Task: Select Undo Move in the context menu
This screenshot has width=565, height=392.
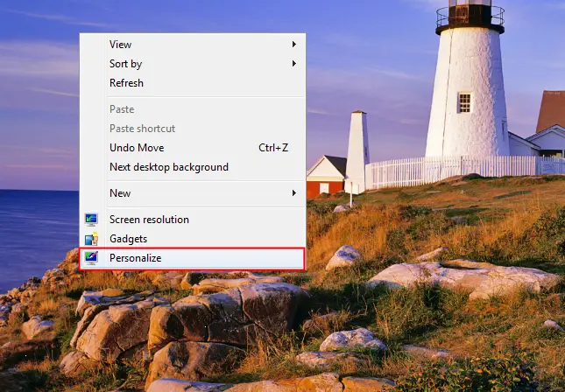Action: tap(193, 148)
